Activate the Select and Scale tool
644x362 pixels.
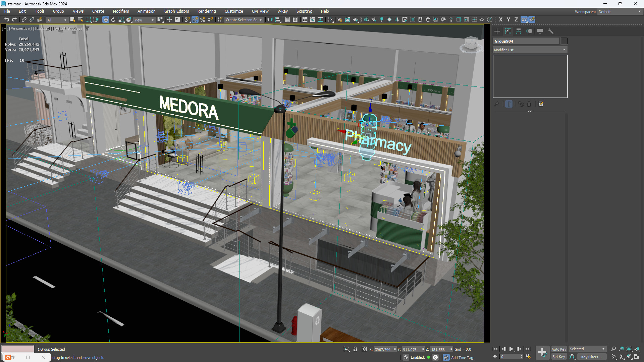click(121, 20)
